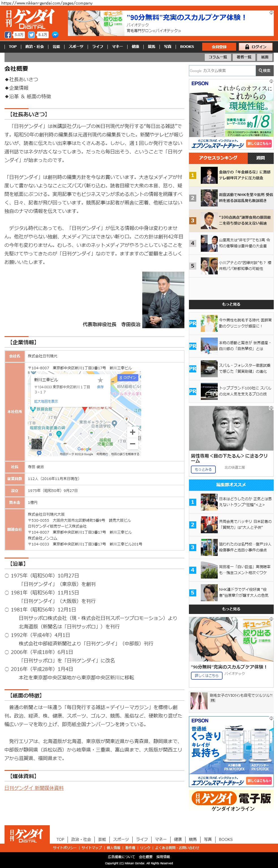Image resolution: width=278 pixels, height=868 pixels.
Task: Select the 週間 ranking tab
Action: 260,158
